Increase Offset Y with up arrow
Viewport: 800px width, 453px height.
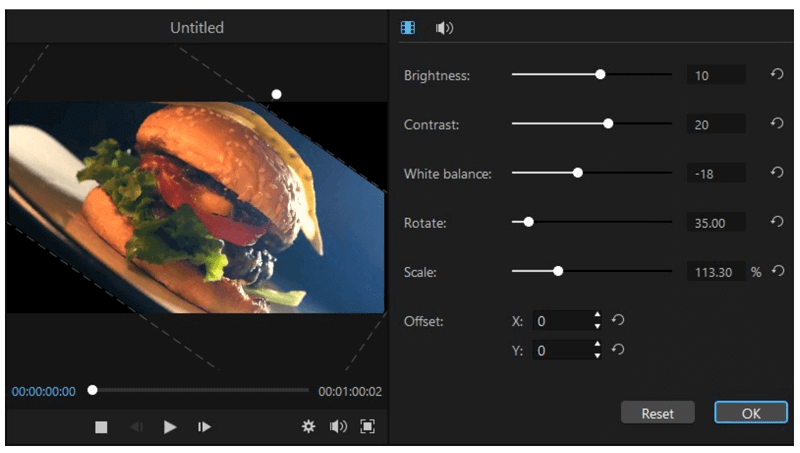point(597,345)
